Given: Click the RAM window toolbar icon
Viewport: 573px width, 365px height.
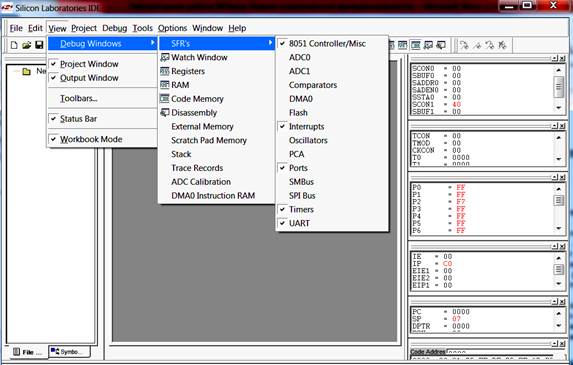Looking at the screenshot, I should pos(403,45).
